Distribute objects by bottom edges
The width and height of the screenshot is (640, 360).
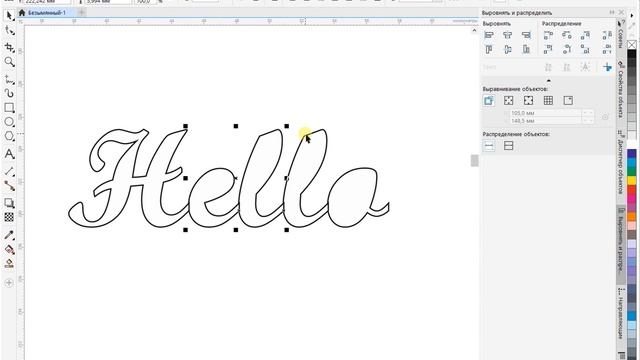tap(585, 49)
